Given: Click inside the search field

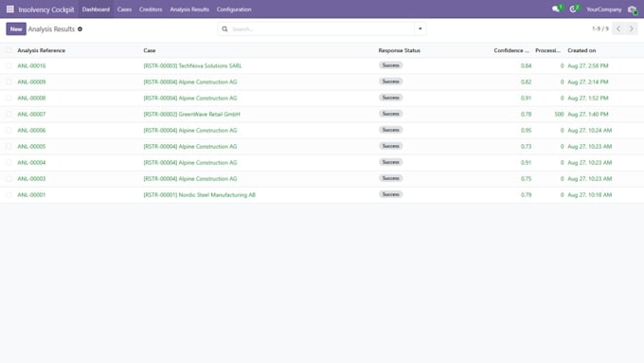Looking at the screenshot, I should [x=322, y=29].
